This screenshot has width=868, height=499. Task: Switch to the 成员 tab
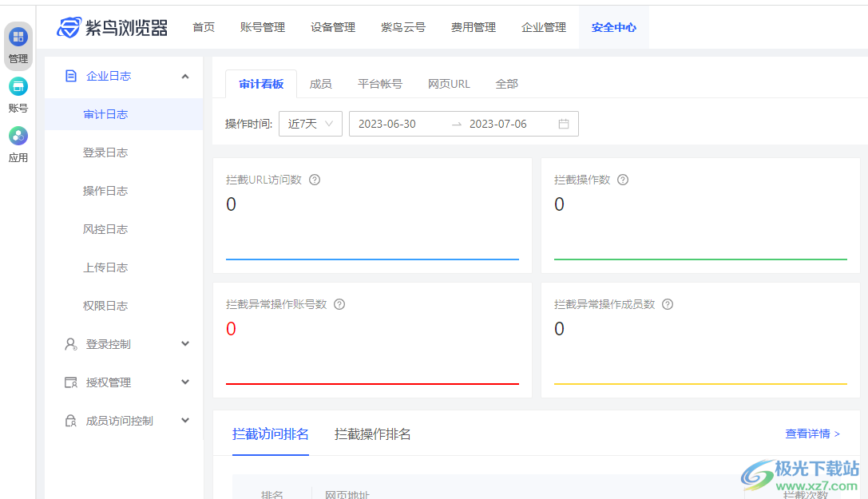point(320,84)
